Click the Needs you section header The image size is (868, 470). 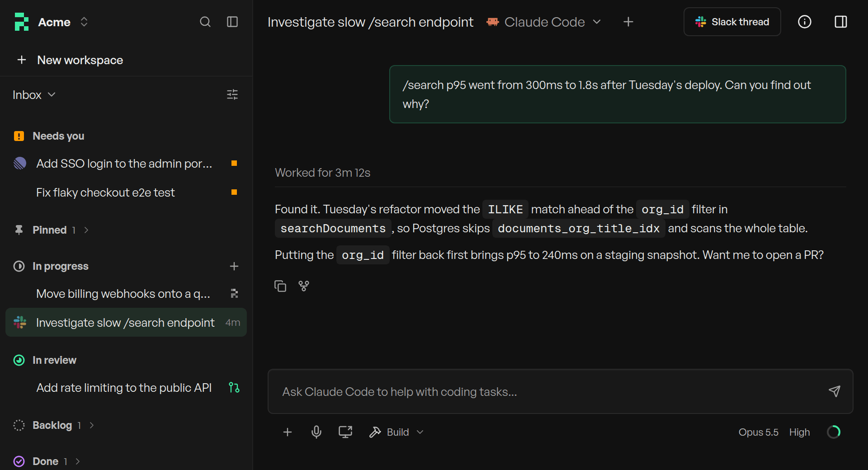click(58, 136)
